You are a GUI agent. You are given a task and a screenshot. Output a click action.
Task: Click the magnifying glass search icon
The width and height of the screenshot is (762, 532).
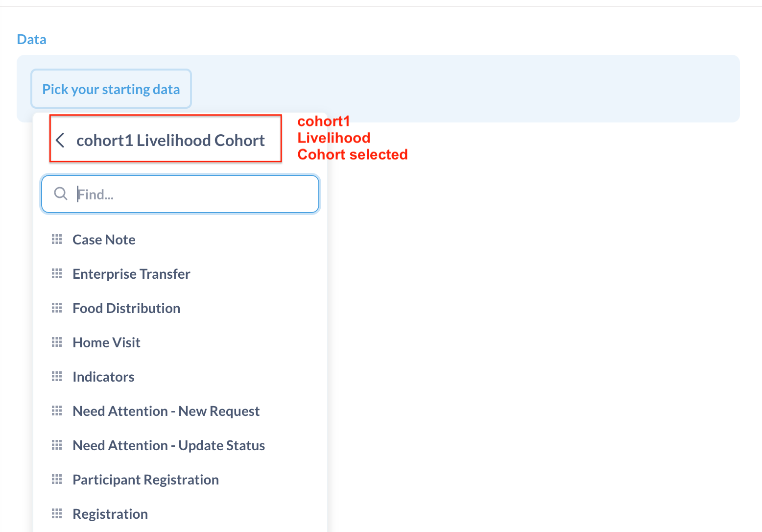[61, 193]
